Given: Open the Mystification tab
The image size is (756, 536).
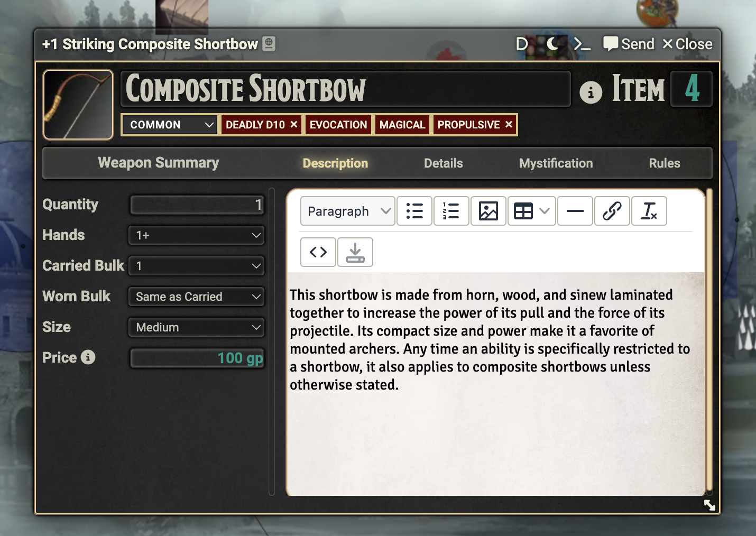Looking at the screenshot, I should tap(556, 163).
